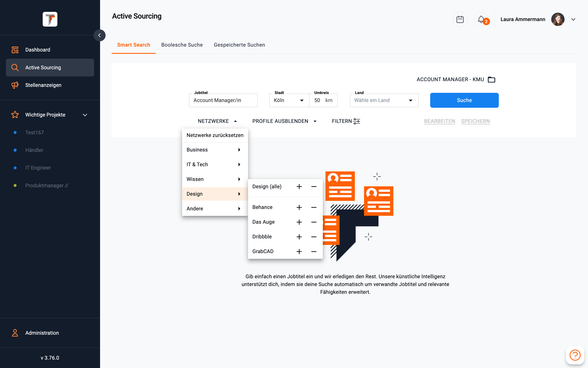Click Design (alle) label
The width and height of the screenshot is (588, 368).
pos(267,187)
